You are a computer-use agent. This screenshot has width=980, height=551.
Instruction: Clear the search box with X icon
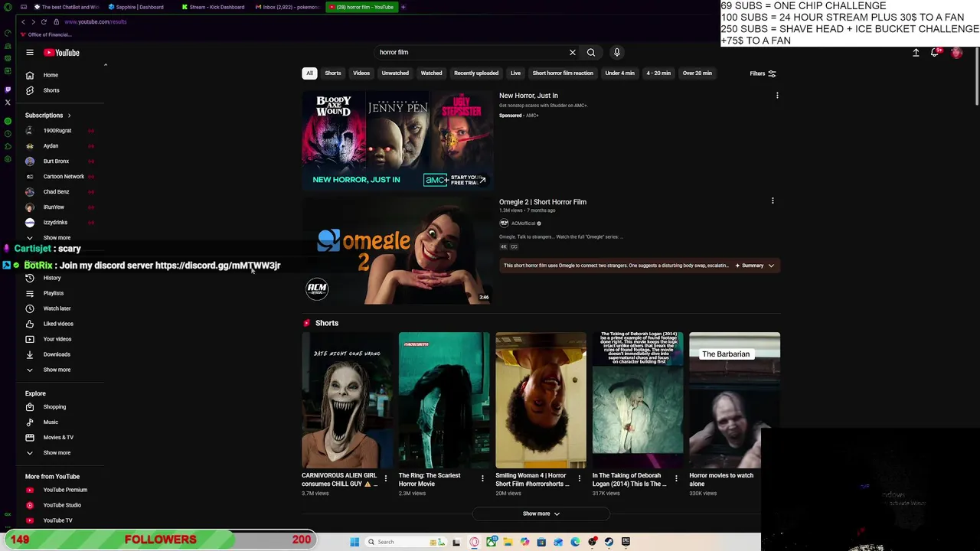point(572,53)
